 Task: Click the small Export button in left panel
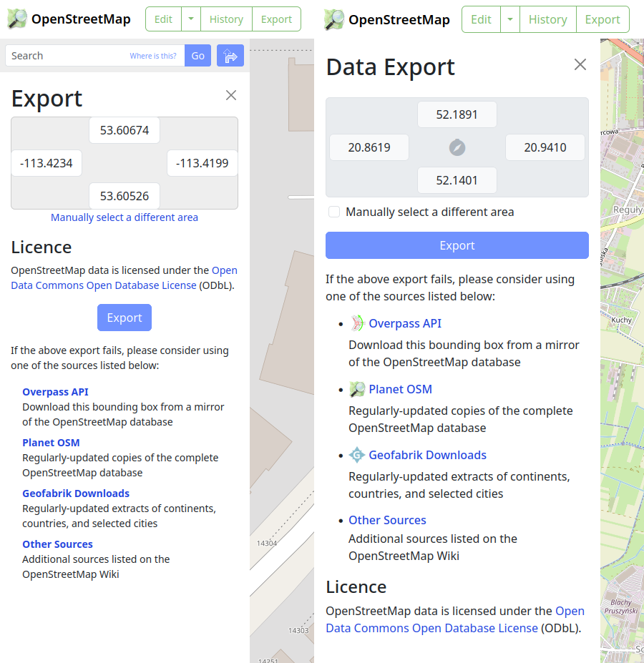coord(125,318)
